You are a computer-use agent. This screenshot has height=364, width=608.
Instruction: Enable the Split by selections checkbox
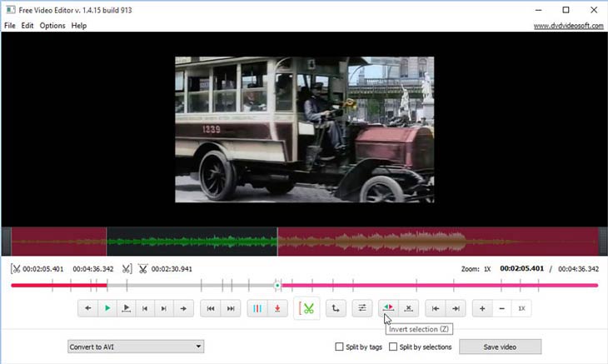tap(393, 347)
